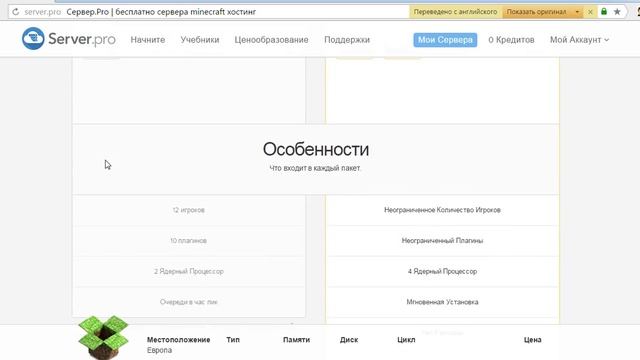Open "0 Кредитов" link

[x=511, y=40]
